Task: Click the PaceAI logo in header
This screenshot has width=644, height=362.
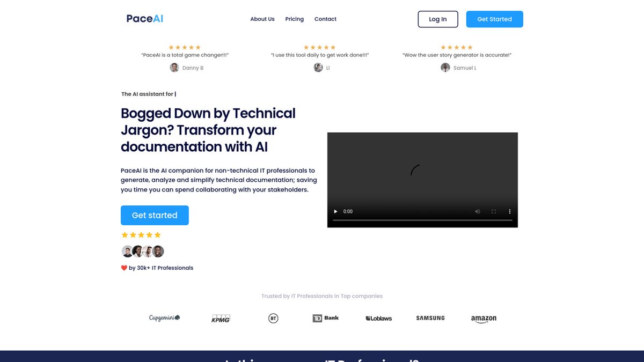Action: point(145,19)
